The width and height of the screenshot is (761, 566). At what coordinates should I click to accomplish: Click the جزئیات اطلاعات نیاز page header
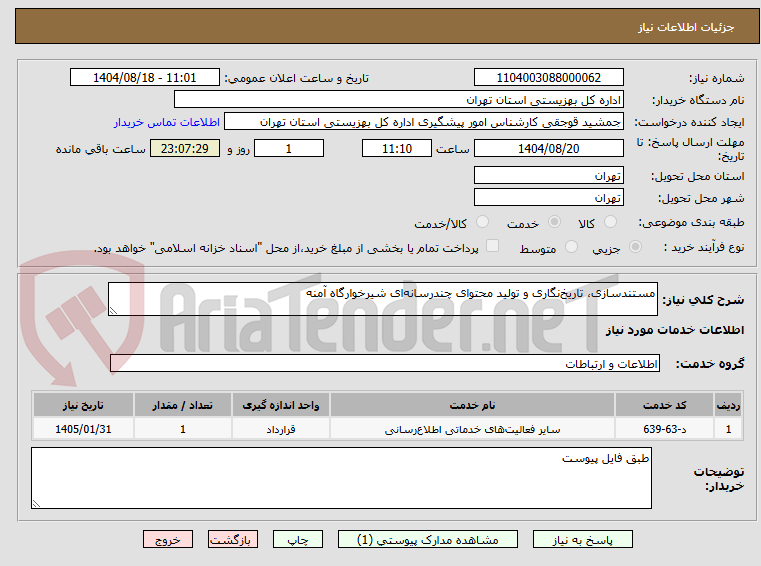coord(686,27)
